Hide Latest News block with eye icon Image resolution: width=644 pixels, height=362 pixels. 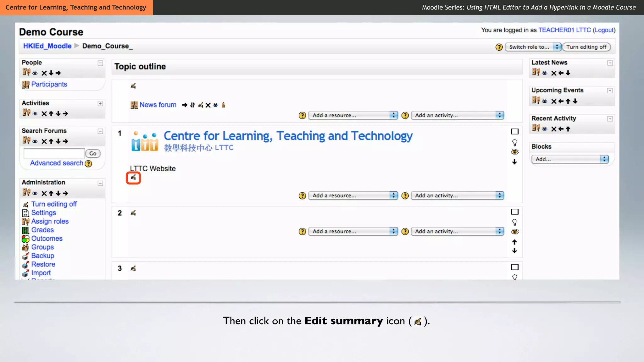click(545, 73)
